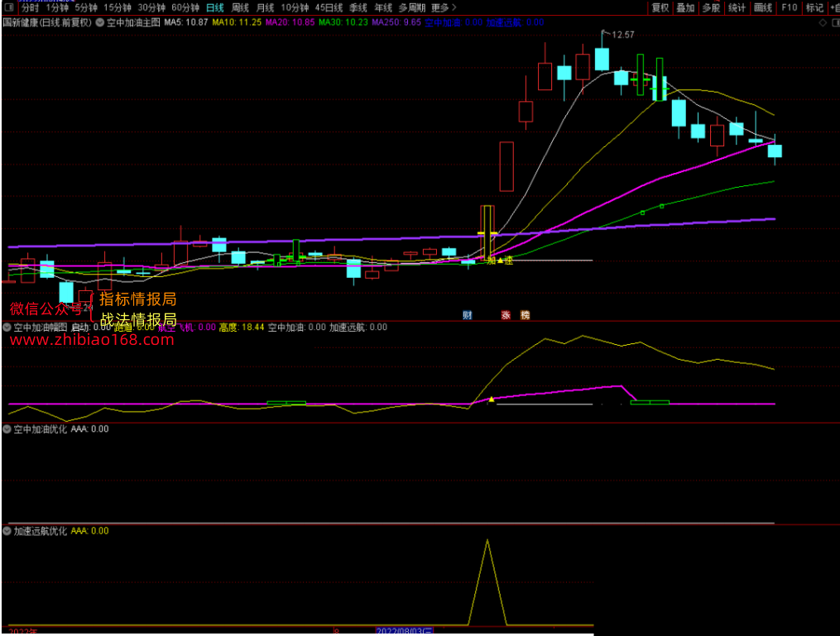Click the 画线 drawing button
Screen dimensions: 840x636
click(x=763, y=7)
